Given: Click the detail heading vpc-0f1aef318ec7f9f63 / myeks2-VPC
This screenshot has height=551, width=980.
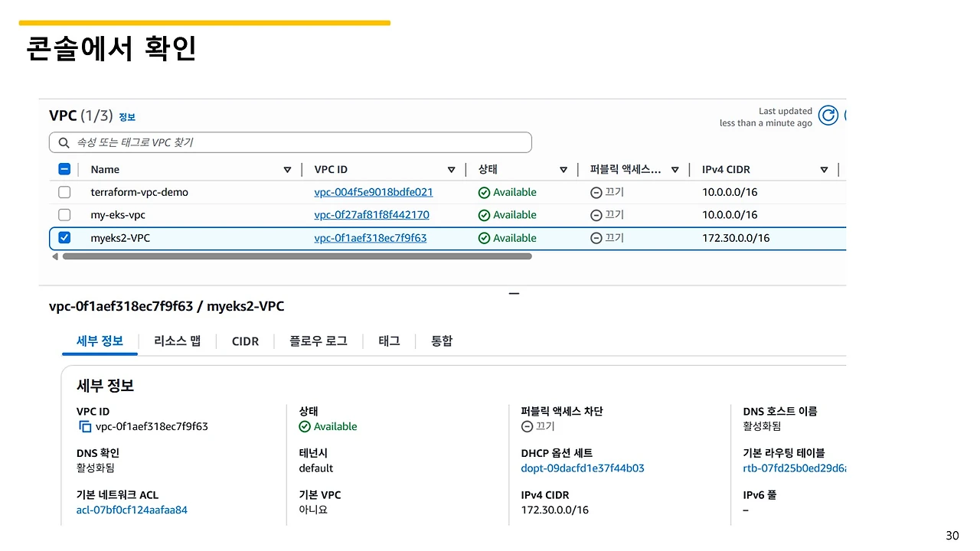Looking at the screenshot, I should 166,307.
